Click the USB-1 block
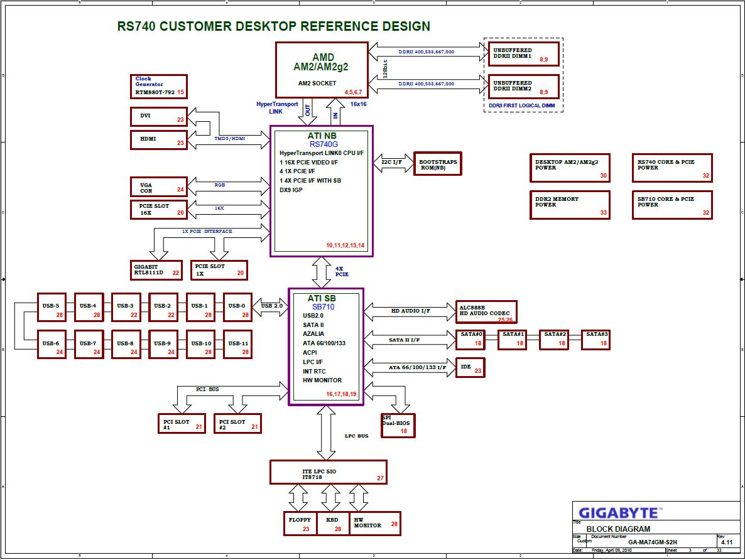Screen dimensions: 745x560 [200, 308]
